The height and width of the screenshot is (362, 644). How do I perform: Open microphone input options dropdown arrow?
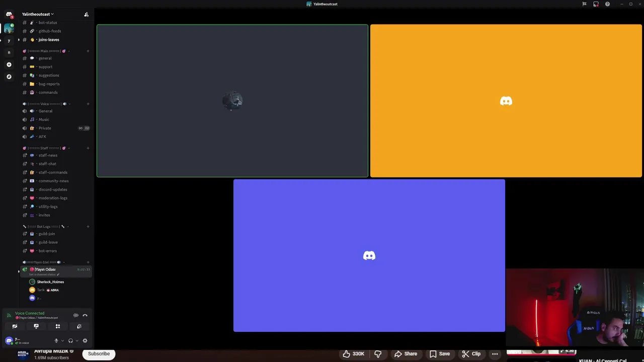(62, 341)
